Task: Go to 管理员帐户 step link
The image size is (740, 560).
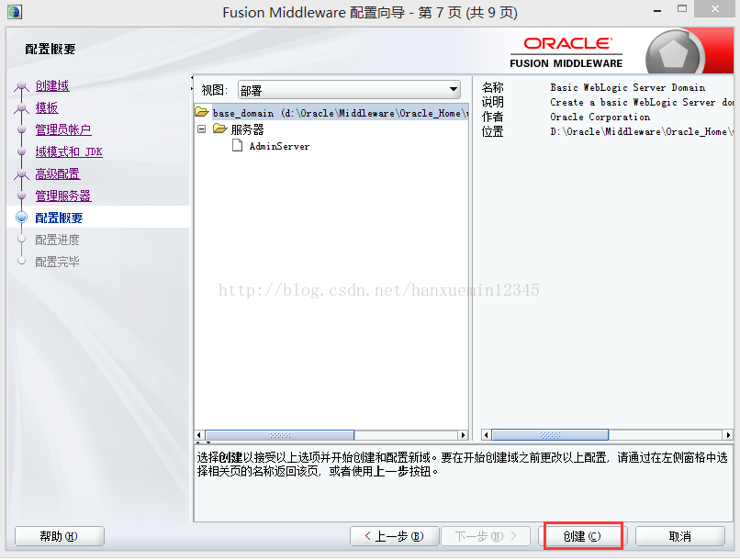Action: 63,129
